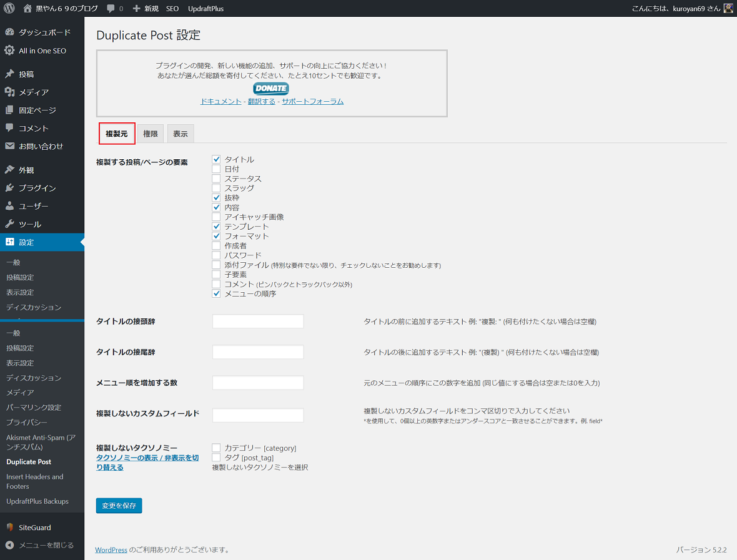Toggle the フォーマット checkbox
The image size is (737, 560).
[216, 236]
